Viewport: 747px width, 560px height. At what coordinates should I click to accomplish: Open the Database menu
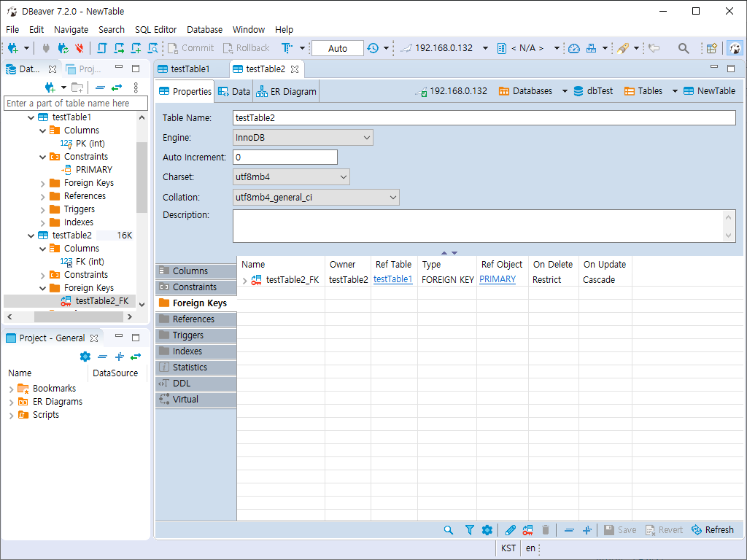pyautogui.click(x=204, y=29)
